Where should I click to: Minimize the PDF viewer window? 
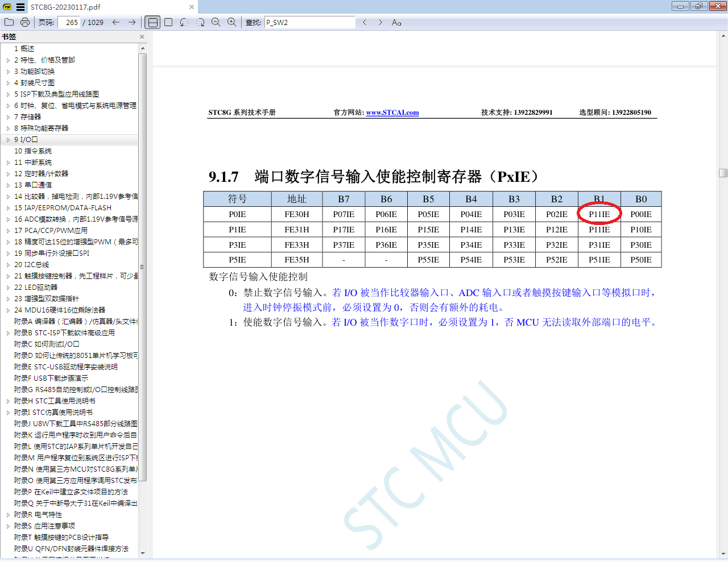tap(680, 6)
